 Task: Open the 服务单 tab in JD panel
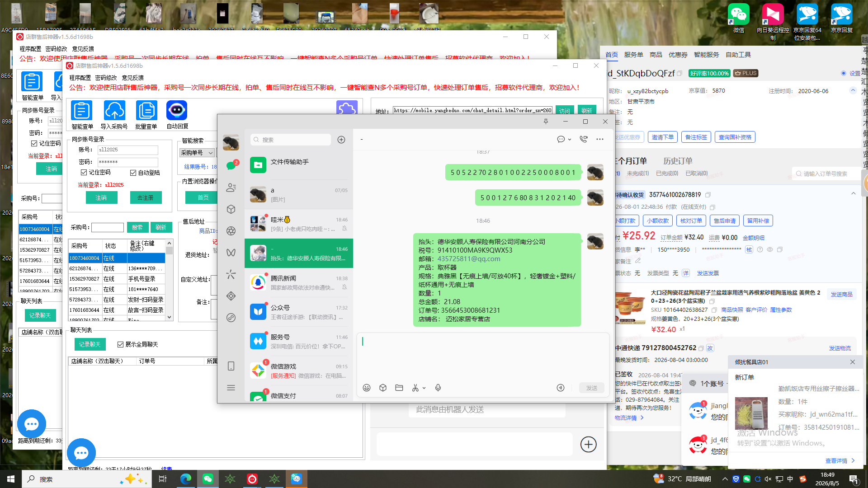click(633, 55)
